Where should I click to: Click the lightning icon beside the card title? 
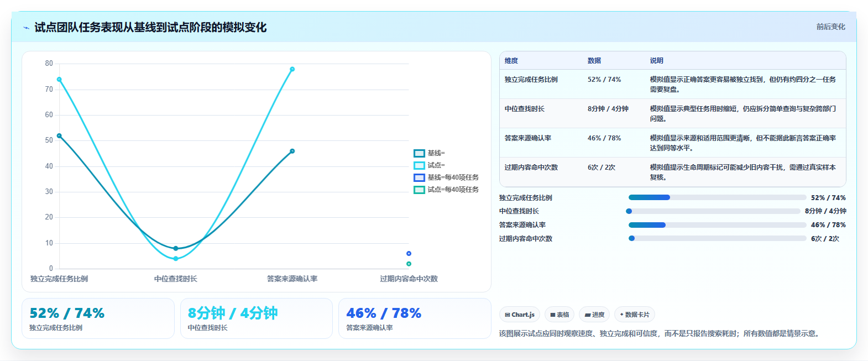[x=26, y=28]
